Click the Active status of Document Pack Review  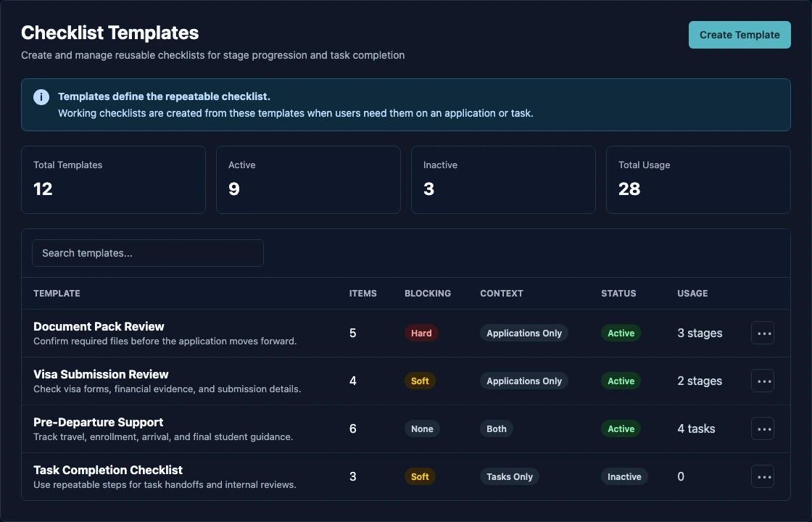coord(621,333)
